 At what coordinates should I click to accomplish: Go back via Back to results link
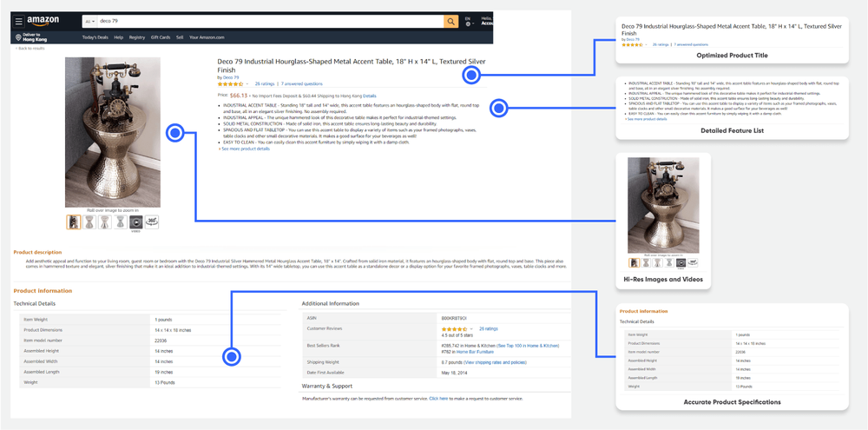pyautogui.click(x=30, y=48)
